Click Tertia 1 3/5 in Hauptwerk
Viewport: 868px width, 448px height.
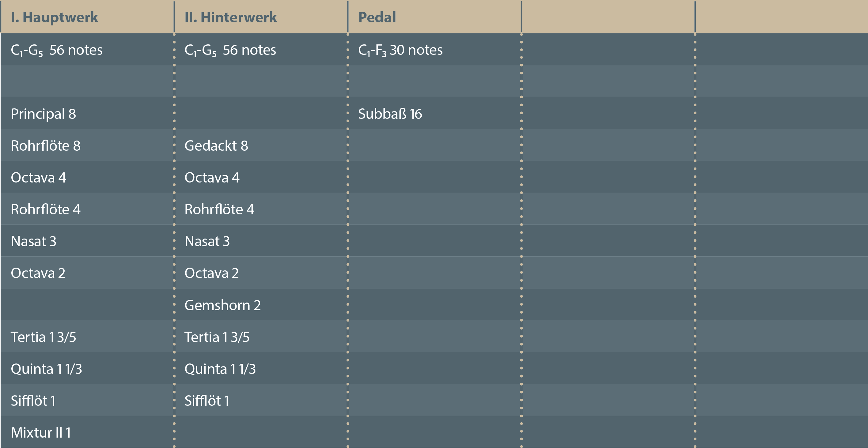pos(43,337)
